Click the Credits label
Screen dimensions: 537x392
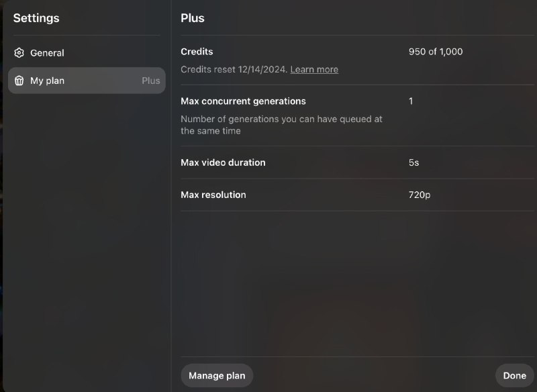tap(197, 52)
